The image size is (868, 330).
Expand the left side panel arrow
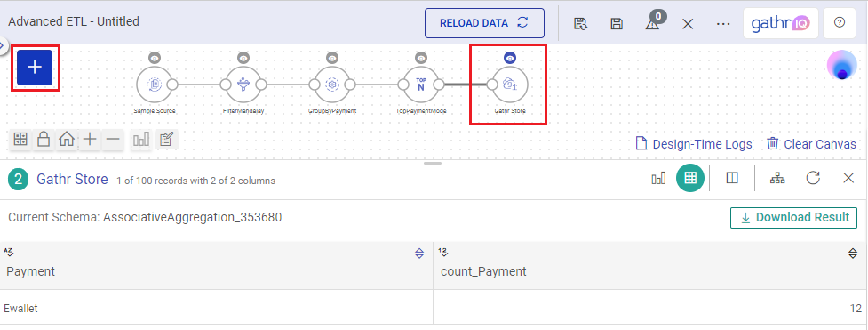pos(2,45)
